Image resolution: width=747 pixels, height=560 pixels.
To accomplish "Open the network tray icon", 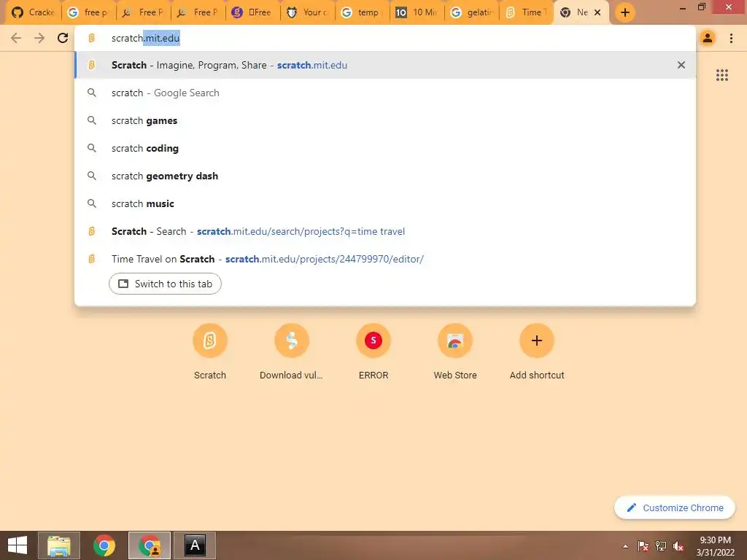I will point(661,546).
